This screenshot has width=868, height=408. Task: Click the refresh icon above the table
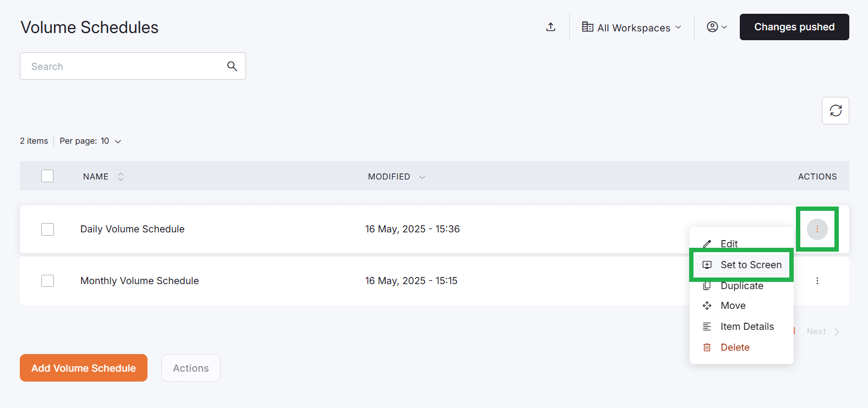pyautogui.click(x=835, y=111)
